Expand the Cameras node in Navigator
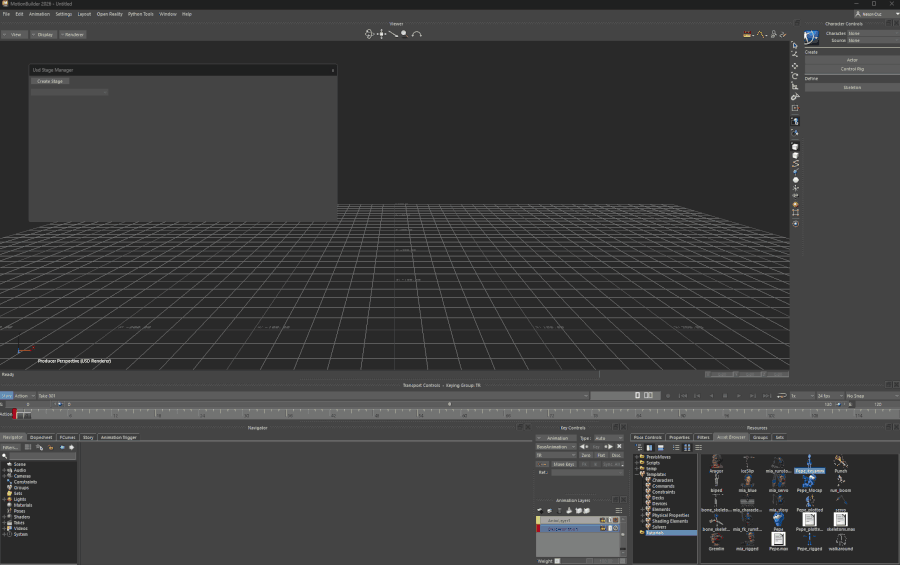 pyautogui.click(x=4, y=475)
